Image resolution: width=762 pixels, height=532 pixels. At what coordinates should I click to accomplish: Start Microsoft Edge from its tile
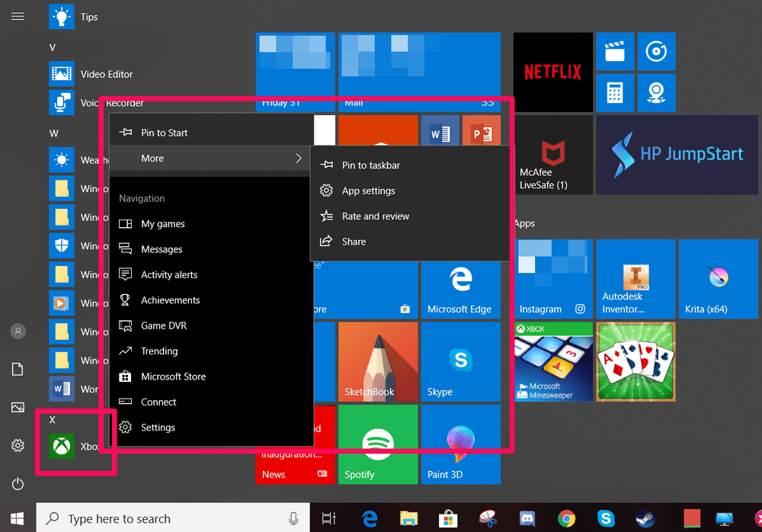[x=460, y=290]
